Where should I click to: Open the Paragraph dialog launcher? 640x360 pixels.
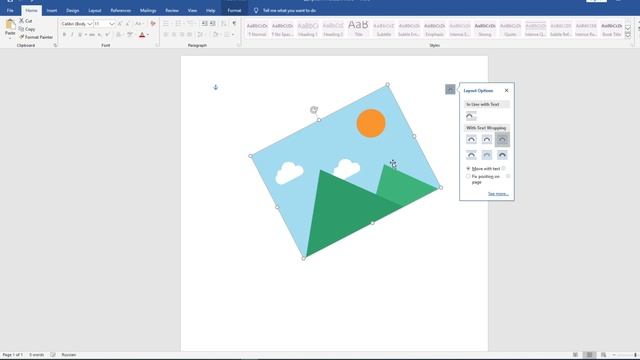(x=239, y=45)
